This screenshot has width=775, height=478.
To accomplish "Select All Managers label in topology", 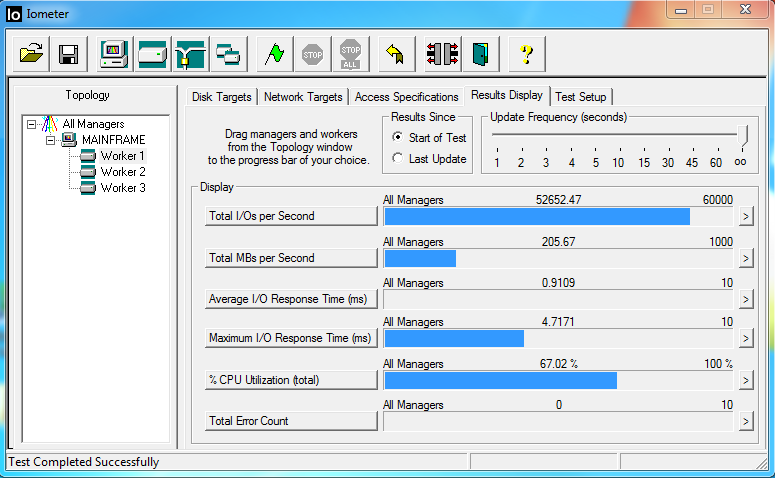I will click(x=93, y=124).
